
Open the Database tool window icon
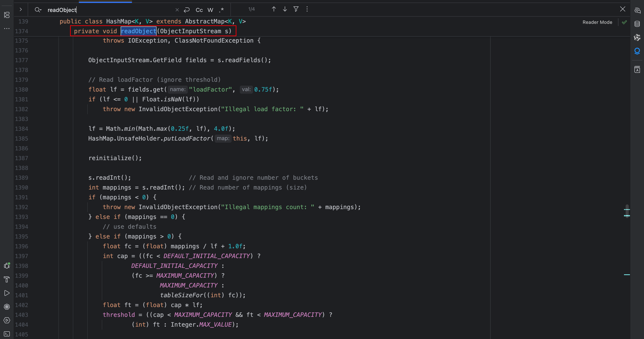(x=637, y=24)
